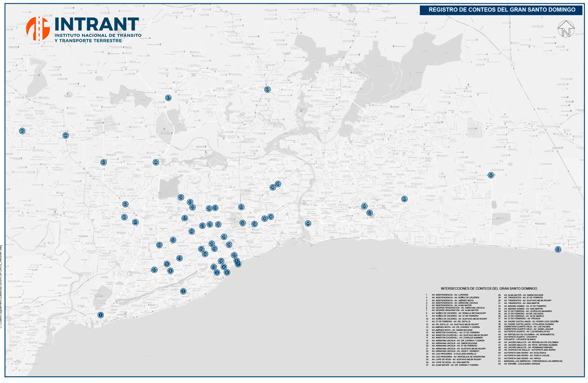Click 'Intersecciones de Conteos del Gran Santo Domingo' heading

click(490, 288)
